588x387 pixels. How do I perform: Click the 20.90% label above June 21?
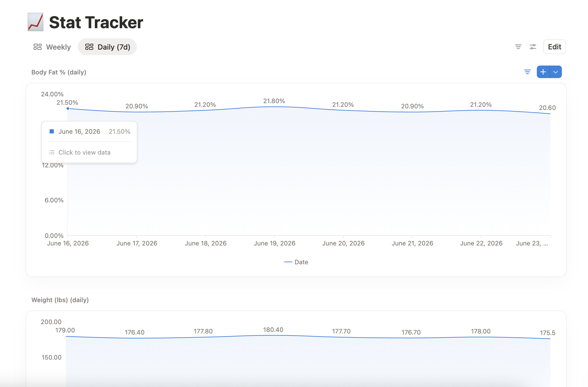click(x=412, y=106)
